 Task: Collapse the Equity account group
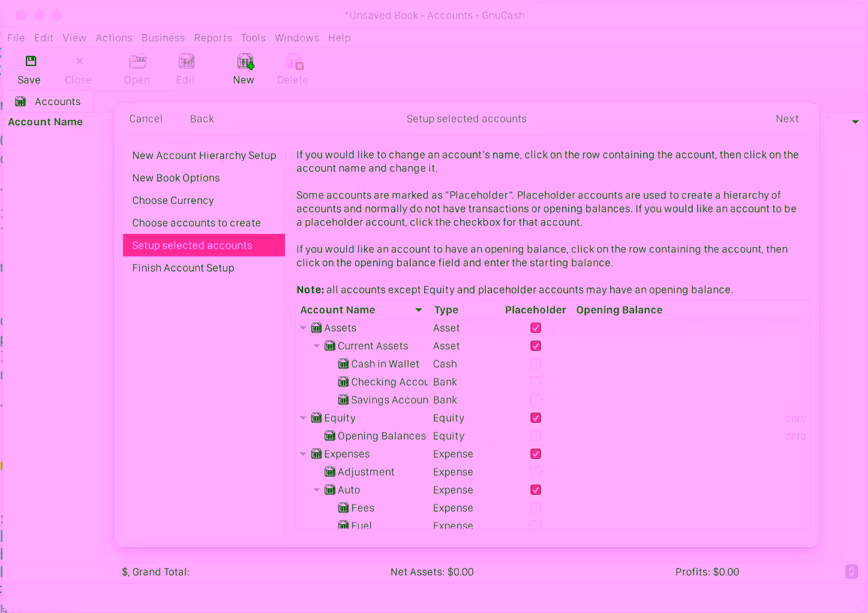tap(304, 418)
